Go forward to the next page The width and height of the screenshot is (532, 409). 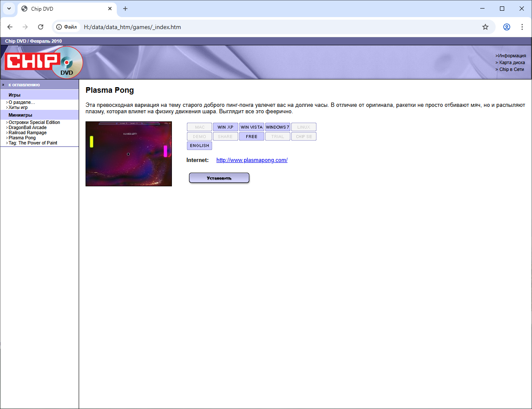(x=25, y=27)
